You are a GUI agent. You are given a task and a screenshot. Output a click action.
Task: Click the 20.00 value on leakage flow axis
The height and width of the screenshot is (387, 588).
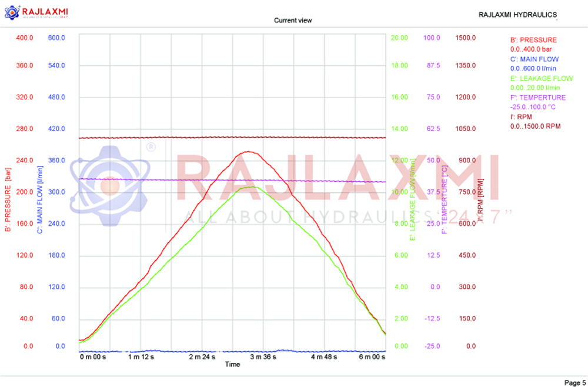pyautogui.click(x=399, y=38)
